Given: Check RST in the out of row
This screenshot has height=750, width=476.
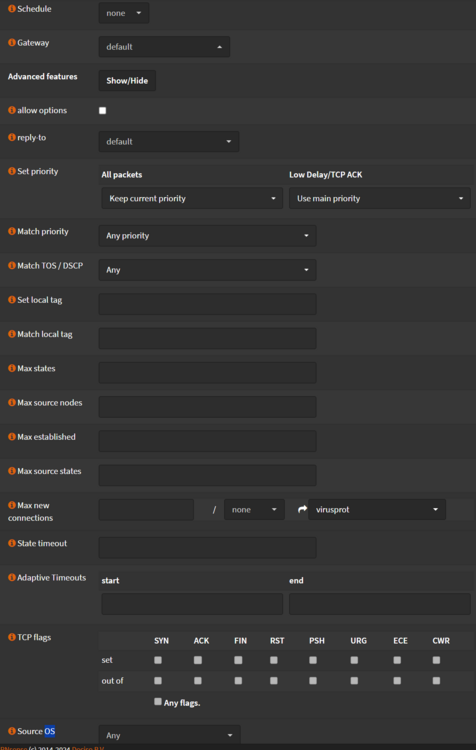Looking at the screenshot, I should coord(274,681).
